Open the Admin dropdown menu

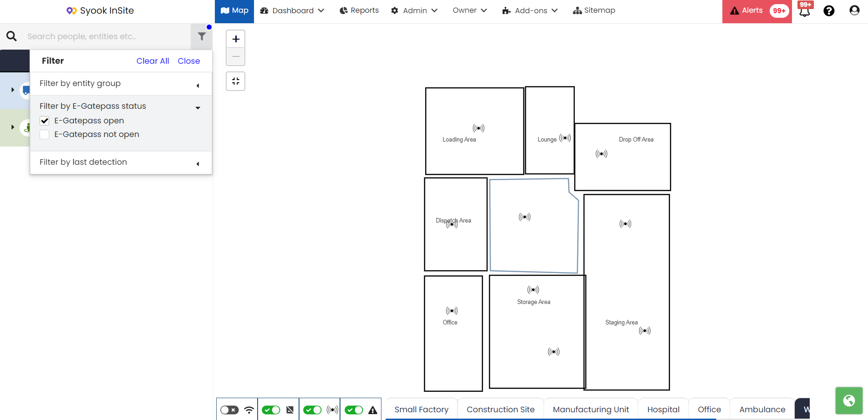[414, 10]
